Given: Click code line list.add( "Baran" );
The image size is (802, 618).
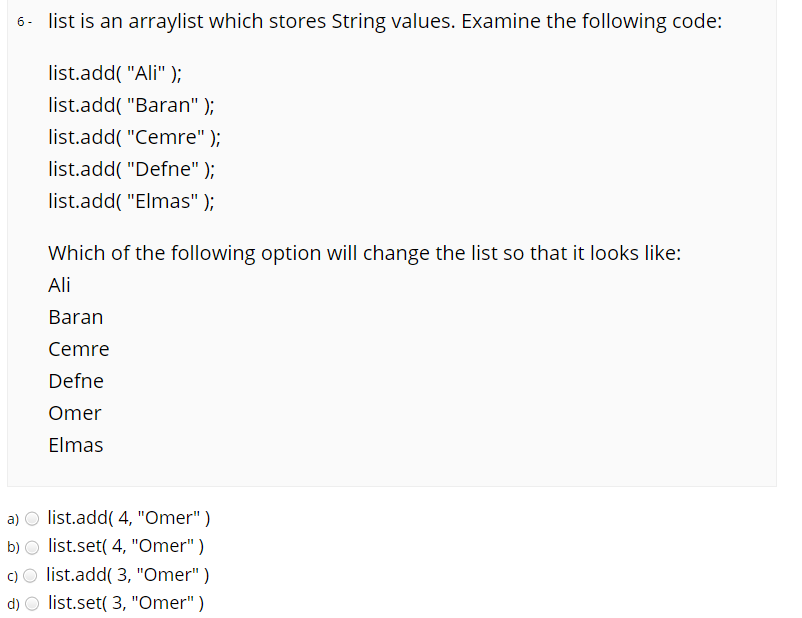Looking at the screenshot, I should [x=131, y=105].
